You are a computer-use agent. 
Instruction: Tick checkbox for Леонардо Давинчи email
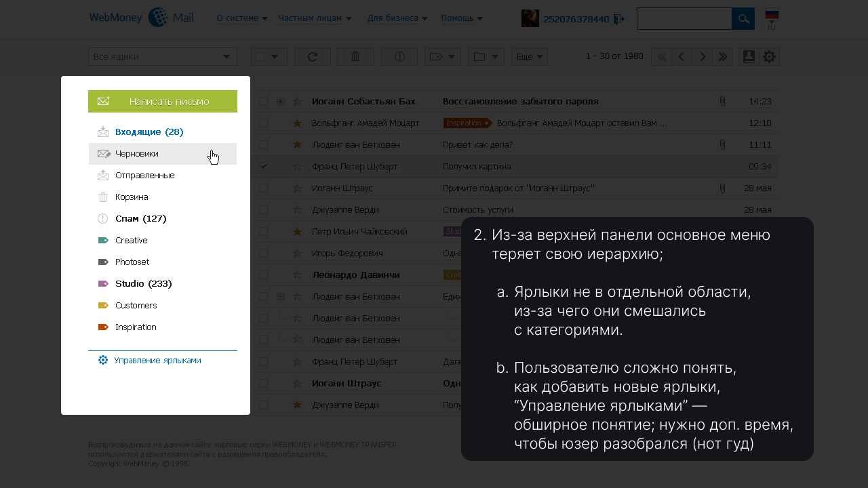coord(264,275)
